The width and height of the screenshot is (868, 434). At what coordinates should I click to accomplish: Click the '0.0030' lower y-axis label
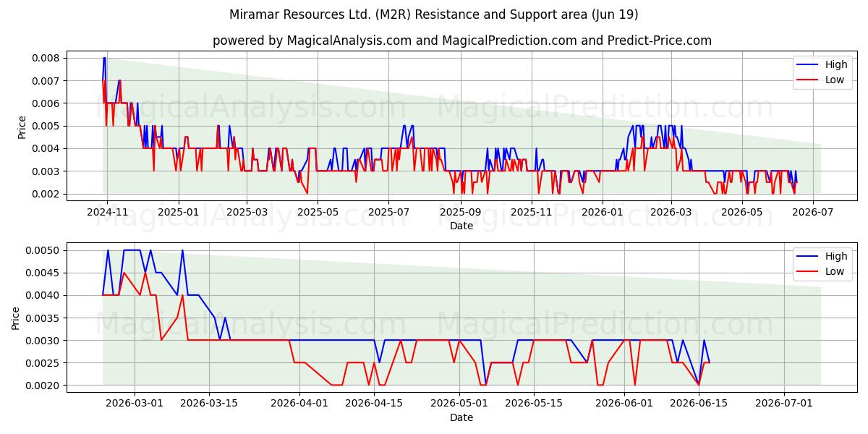pyautogui.click(x=43, y=341)
